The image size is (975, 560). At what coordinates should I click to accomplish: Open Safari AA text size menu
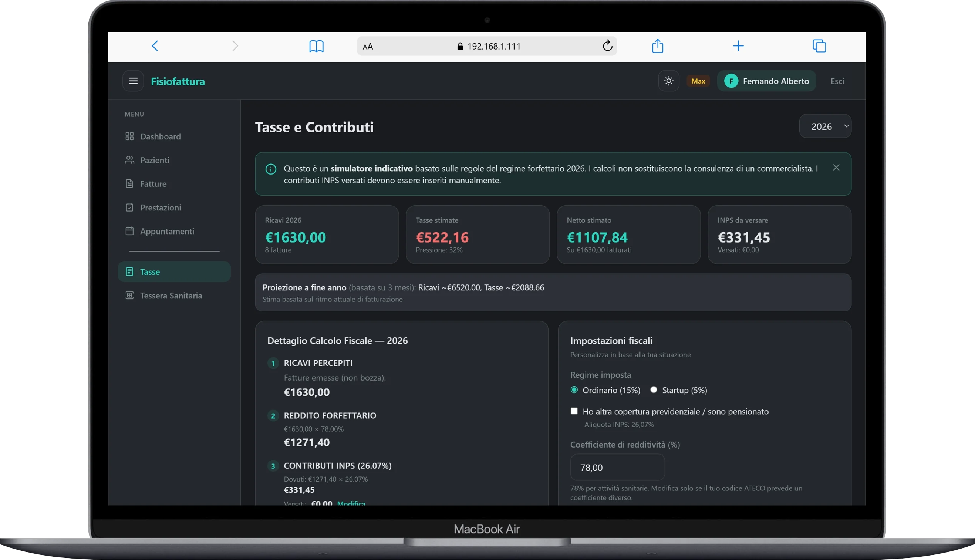point(368,47)
